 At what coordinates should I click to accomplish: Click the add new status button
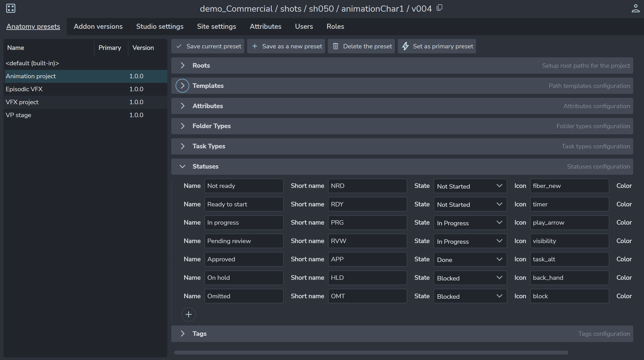188,314
